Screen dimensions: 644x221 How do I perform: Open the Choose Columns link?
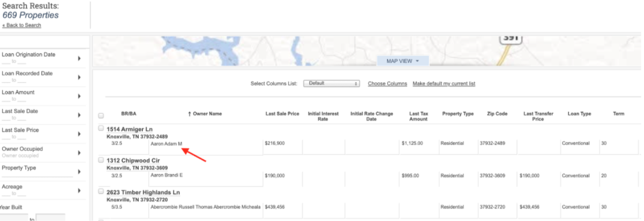[x=387, y=83]
